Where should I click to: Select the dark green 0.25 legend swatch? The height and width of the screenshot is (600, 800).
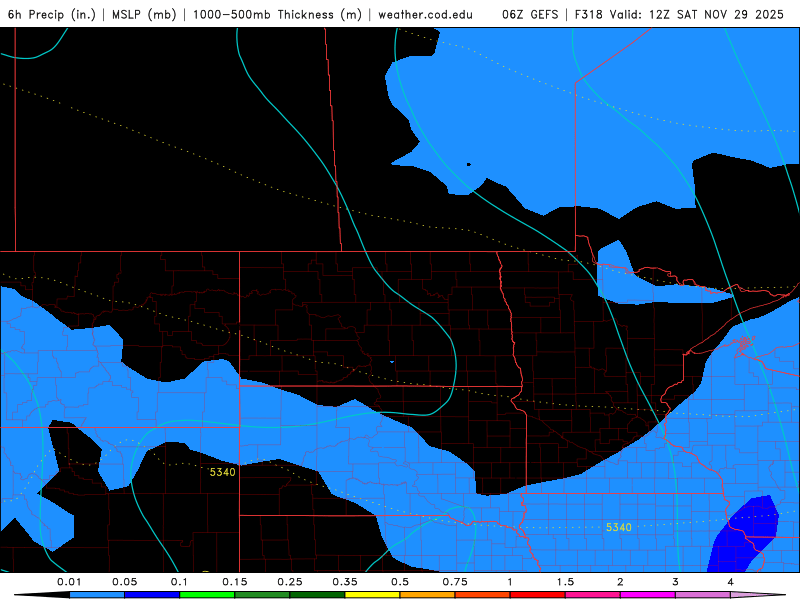tap(317, 595)
